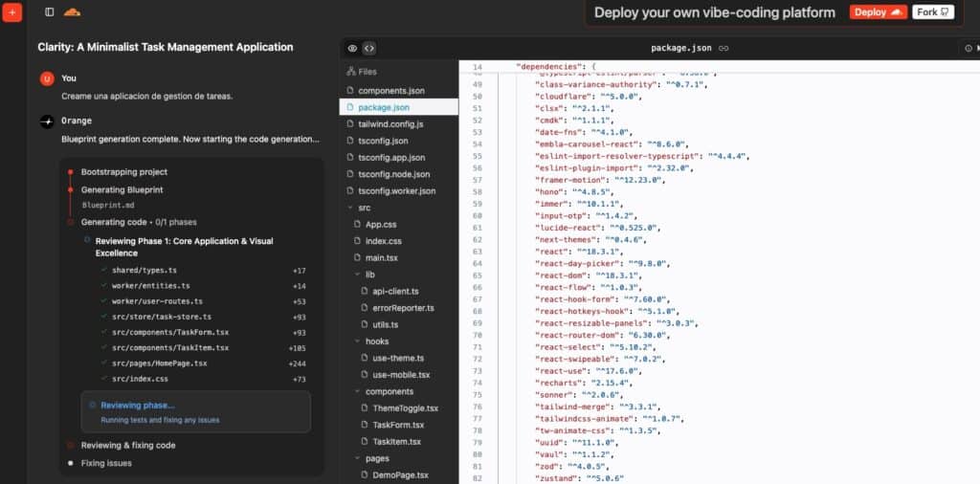980x484 pixels.
Task: Click the user avatar next to You
Action: (x=46, y=78)
